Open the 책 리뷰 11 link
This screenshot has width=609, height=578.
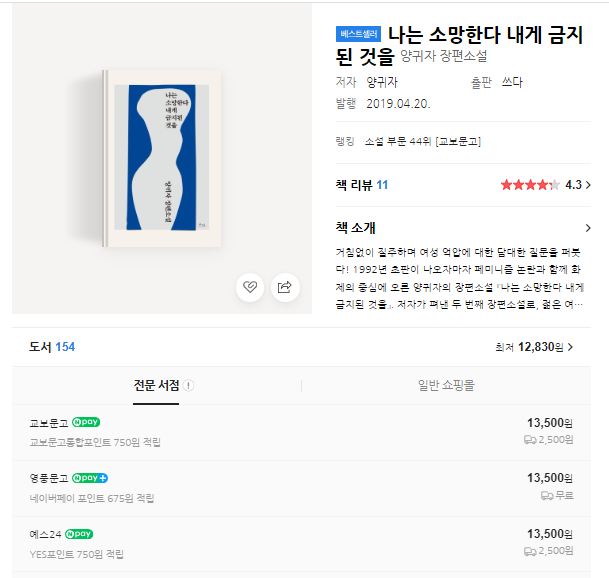pyautogui.click(x=362, y=185)
